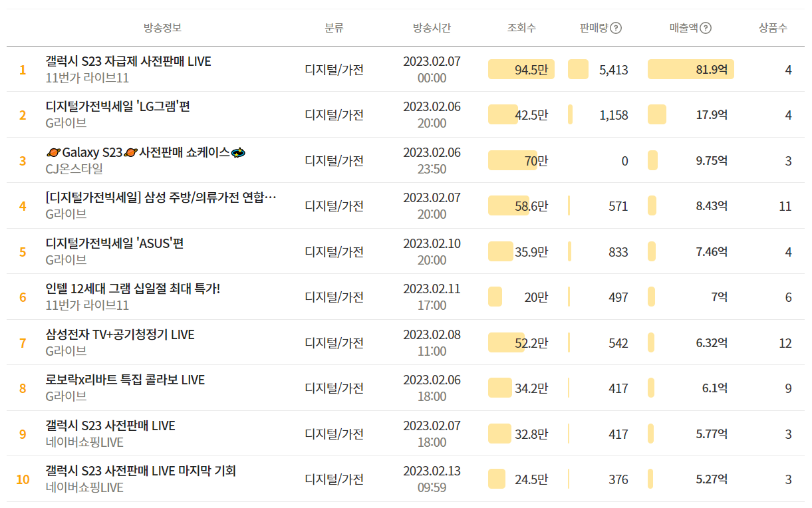
Task: Click the 35.9만 view count
Action: pyautogui.click(x=531, y=251)
